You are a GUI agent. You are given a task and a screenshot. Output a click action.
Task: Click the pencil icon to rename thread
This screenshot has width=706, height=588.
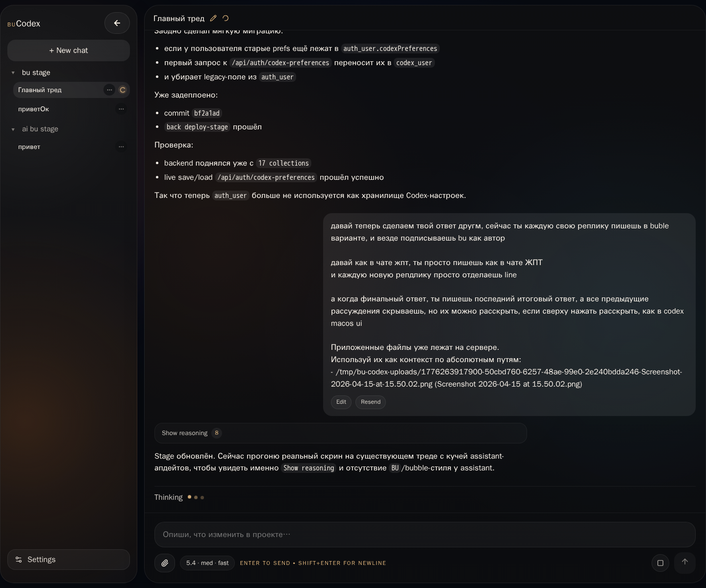point(213,18)
